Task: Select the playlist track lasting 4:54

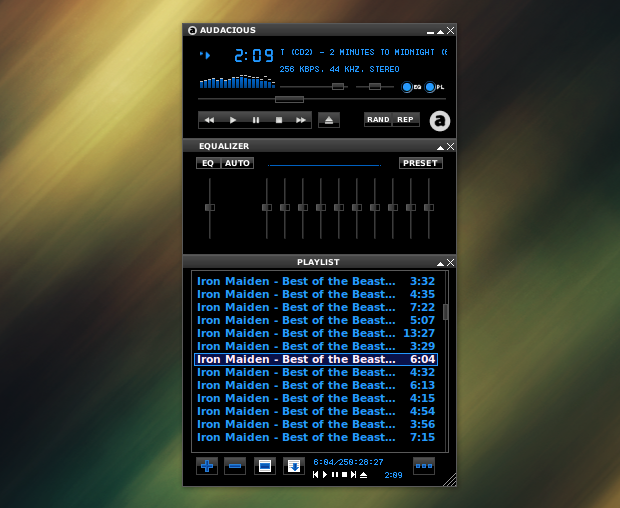Action: click(316, 412)
